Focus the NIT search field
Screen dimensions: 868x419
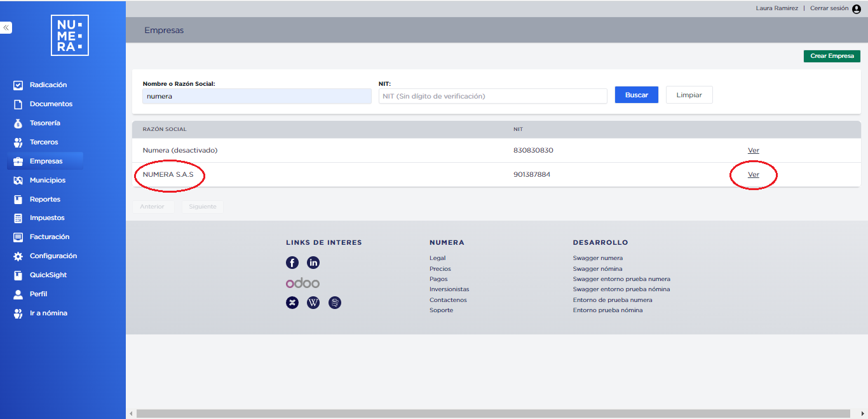493,96
